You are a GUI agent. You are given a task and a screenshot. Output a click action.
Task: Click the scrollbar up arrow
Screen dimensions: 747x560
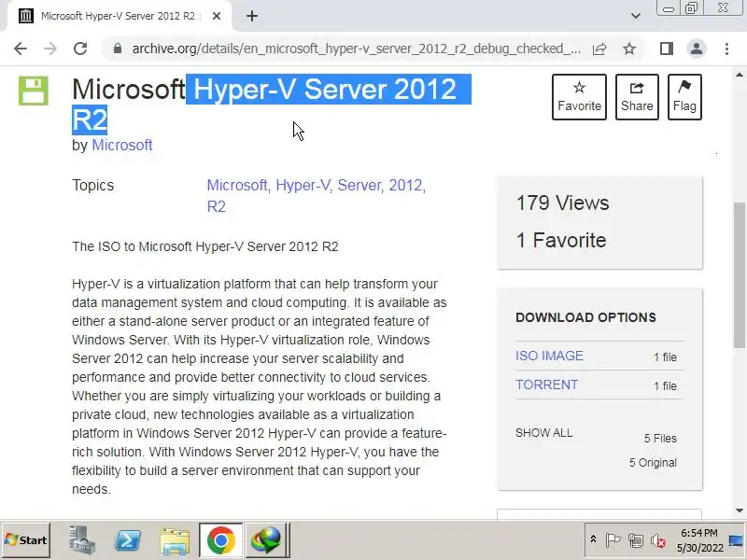[739, 75]
